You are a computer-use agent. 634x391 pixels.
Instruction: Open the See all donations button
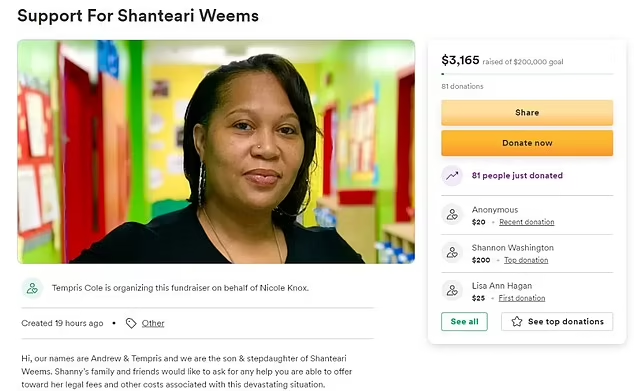tap(464, 321)
